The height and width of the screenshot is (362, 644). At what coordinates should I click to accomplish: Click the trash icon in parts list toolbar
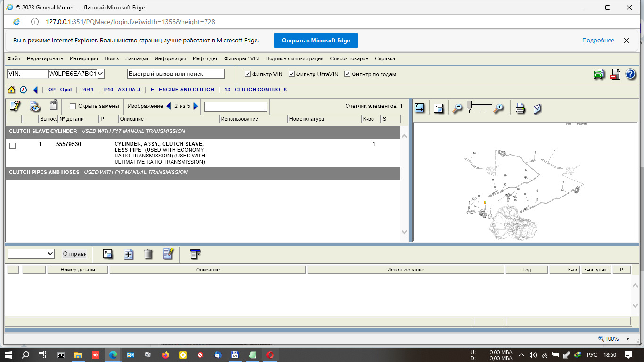click(x=148, y=254)
